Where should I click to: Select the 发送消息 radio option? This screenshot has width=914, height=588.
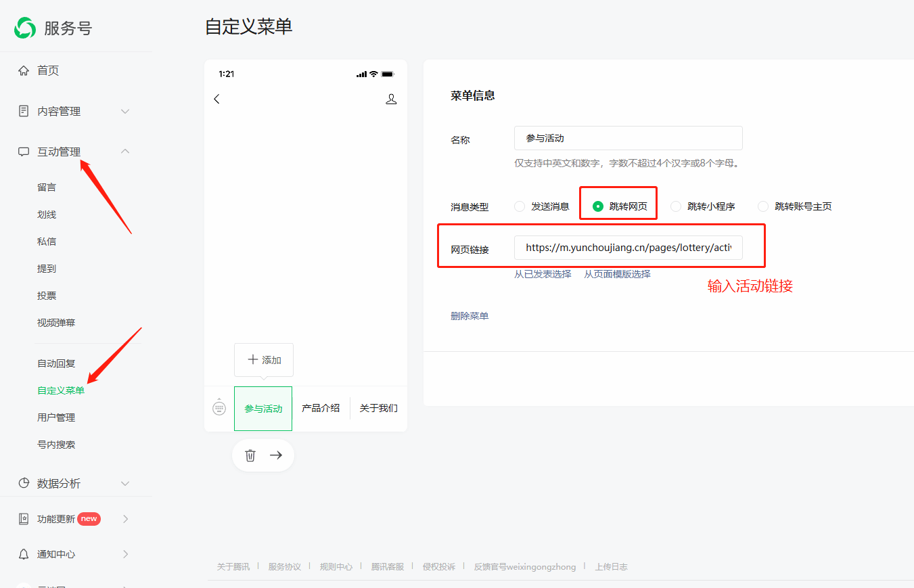coord(520,206)
